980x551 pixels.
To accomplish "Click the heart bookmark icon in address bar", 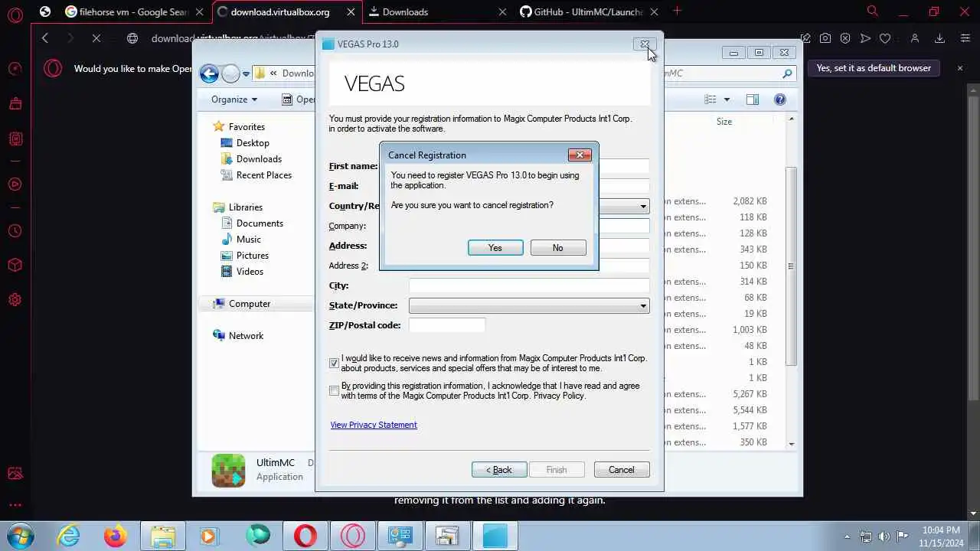I will coord(885,38).
